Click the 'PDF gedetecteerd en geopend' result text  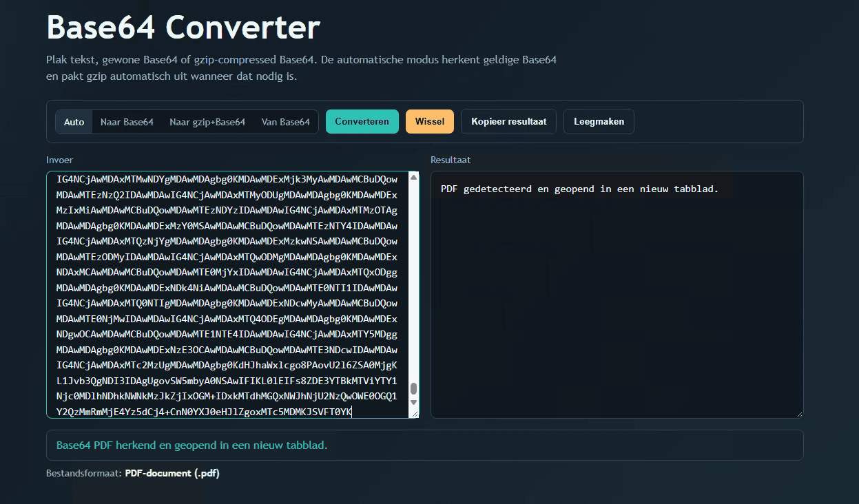coord(580,189)
